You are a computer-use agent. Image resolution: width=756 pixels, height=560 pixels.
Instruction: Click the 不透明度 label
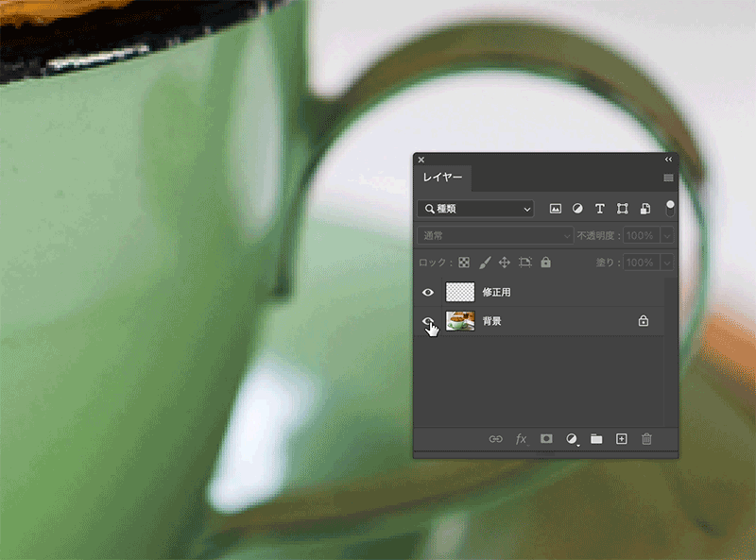point(596,236)
